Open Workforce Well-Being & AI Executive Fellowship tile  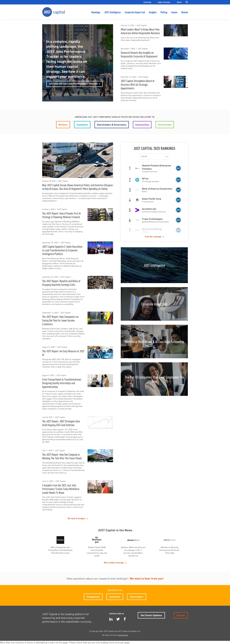click(154, 341)
